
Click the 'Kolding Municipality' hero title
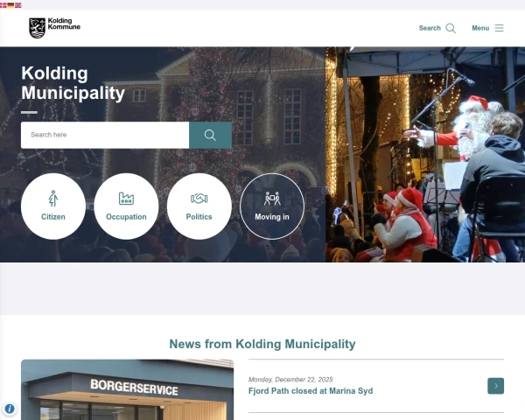[x=73, y=83]
